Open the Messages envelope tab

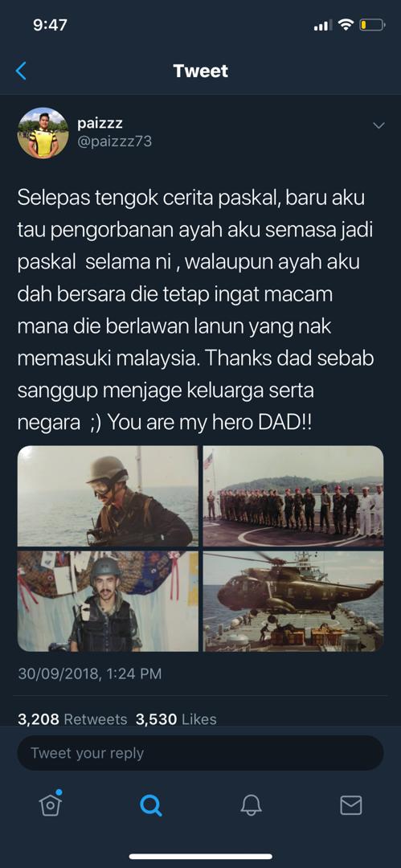[x=350, y=805]
